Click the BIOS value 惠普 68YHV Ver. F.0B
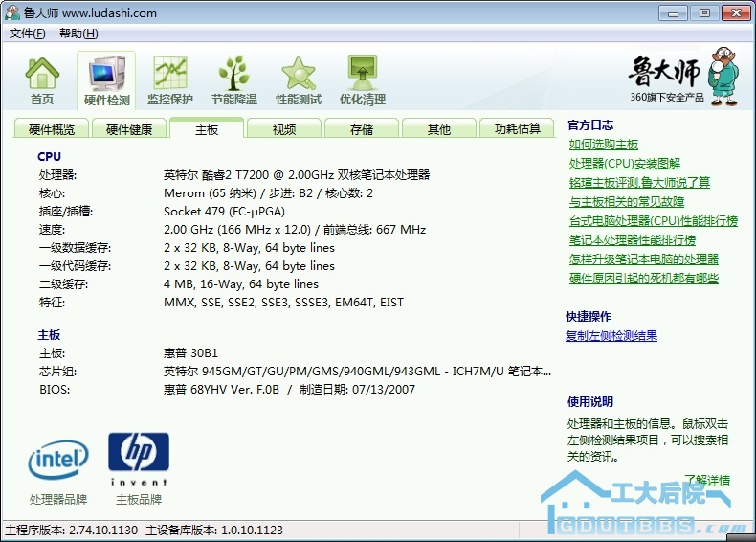 289,390
